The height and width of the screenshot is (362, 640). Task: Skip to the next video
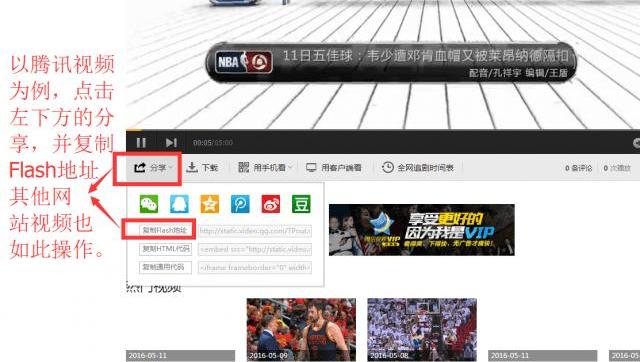click(171, 142)
